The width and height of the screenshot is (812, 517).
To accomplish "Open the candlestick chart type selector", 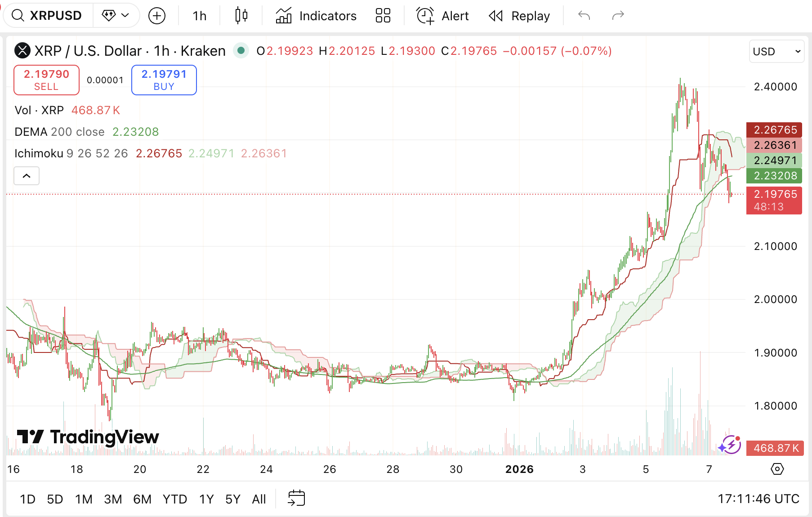I will click(241, 16).
